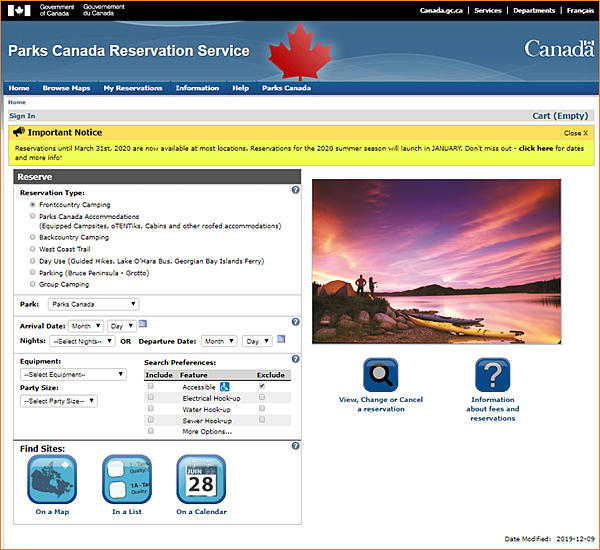The width and height of the screenshot is (600, 550).
Task: Select Group Camping reservation type
Action: 33,284
